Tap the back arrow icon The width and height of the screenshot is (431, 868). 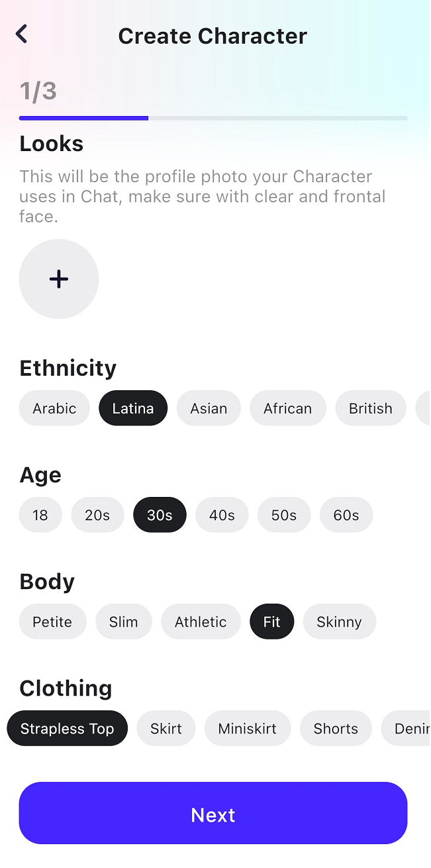tap(22, 34)
